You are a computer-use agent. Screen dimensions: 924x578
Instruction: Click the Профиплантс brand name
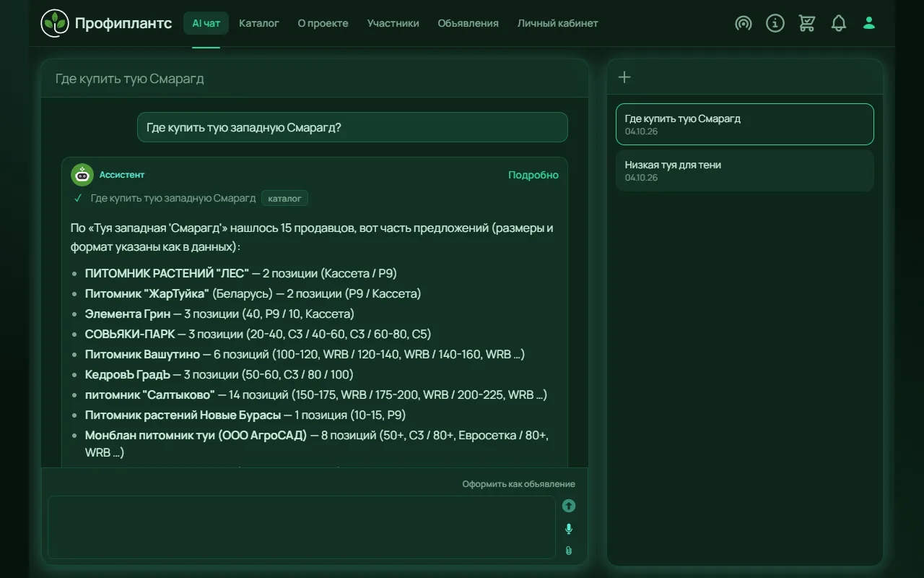tap(123, 23)
